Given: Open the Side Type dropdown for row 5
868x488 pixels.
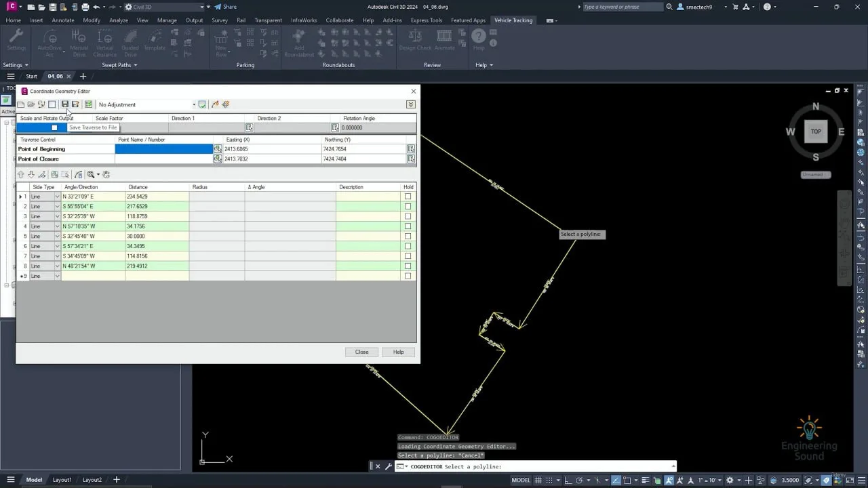Looking at the screenshot, I should 57,236.
